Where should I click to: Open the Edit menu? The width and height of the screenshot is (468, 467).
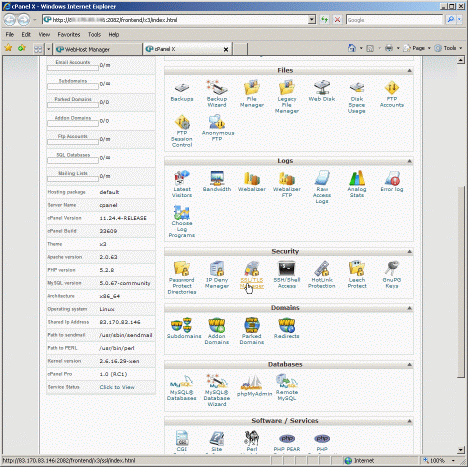26,34
